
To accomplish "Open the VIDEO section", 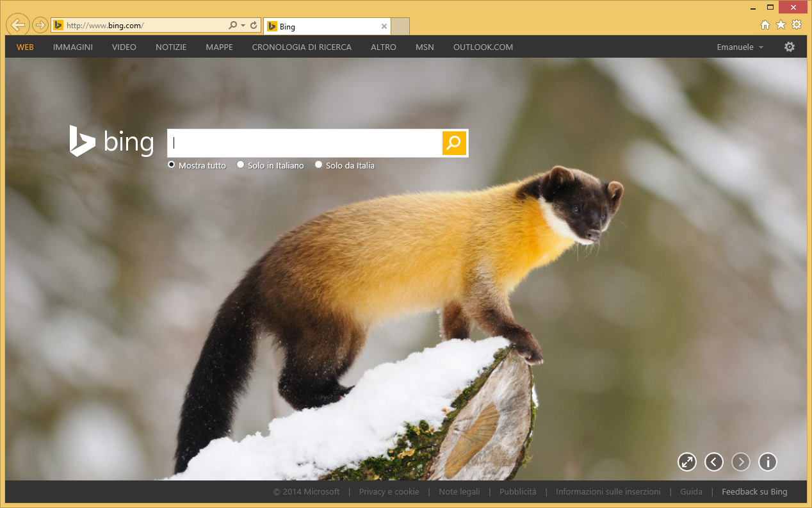I will 124,47.
